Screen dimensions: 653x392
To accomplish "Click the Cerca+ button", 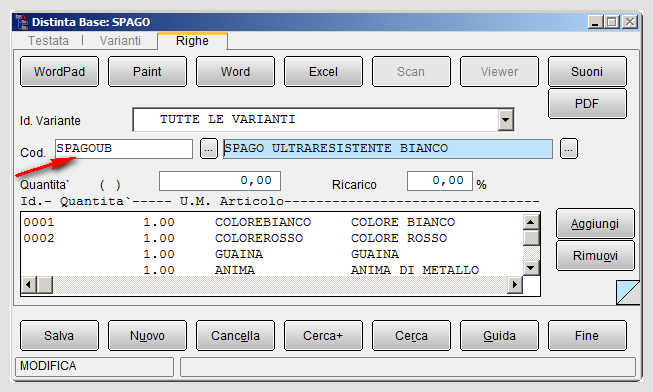I will pyautogui.click(x=323, y=335).
